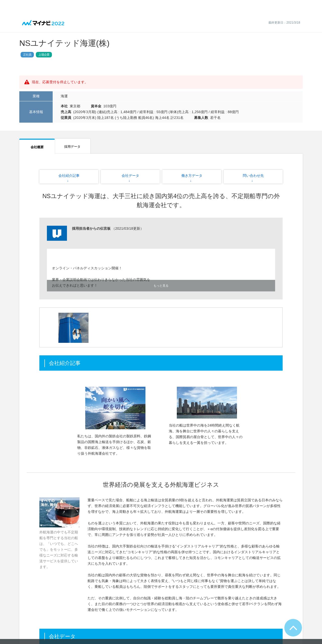The height and width of the screenshot is (644, 322).
Task: Jump to 問い合わせ先 section
Action: point(253,177)
